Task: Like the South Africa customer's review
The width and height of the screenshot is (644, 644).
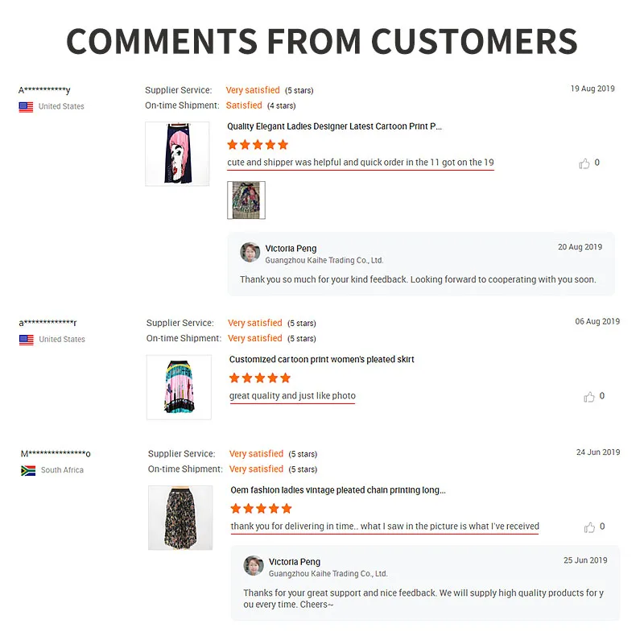Action: pyautogui.click(x=589, y=527)
